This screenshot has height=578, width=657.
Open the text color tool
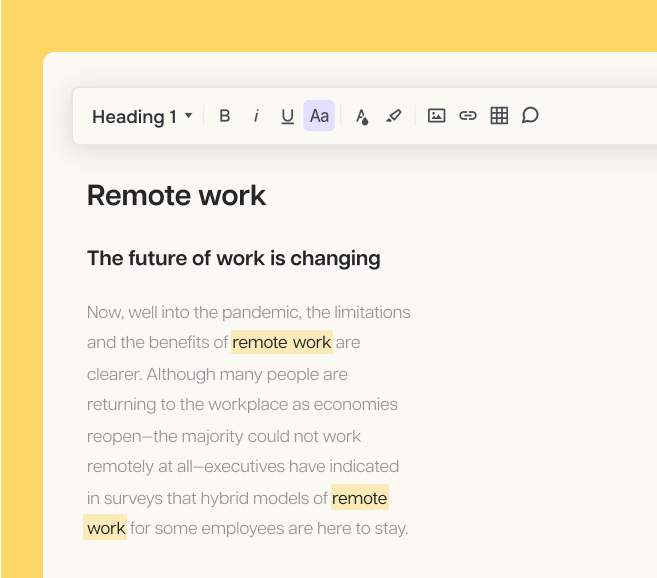tap(362, 116)
